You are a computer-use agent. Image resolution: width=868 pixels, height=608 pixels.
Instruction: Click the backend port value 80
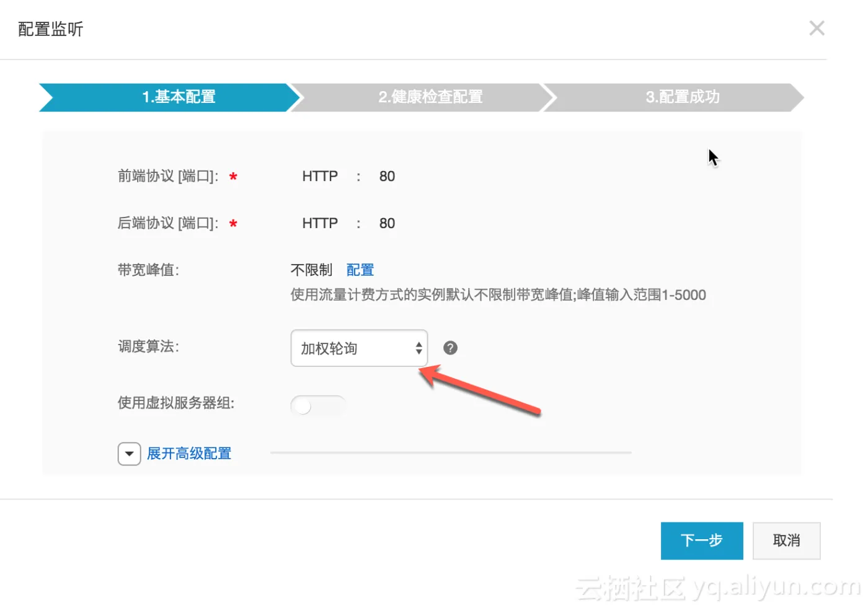(387, 224)
